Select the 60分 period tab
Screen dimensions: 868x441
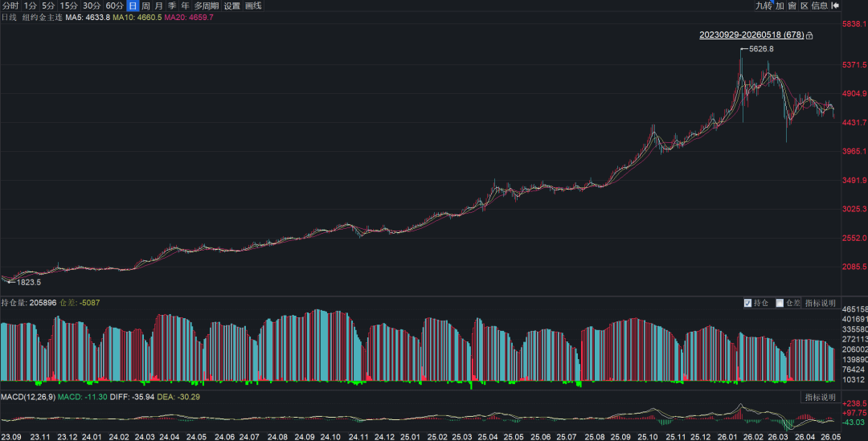coord(114,6)
